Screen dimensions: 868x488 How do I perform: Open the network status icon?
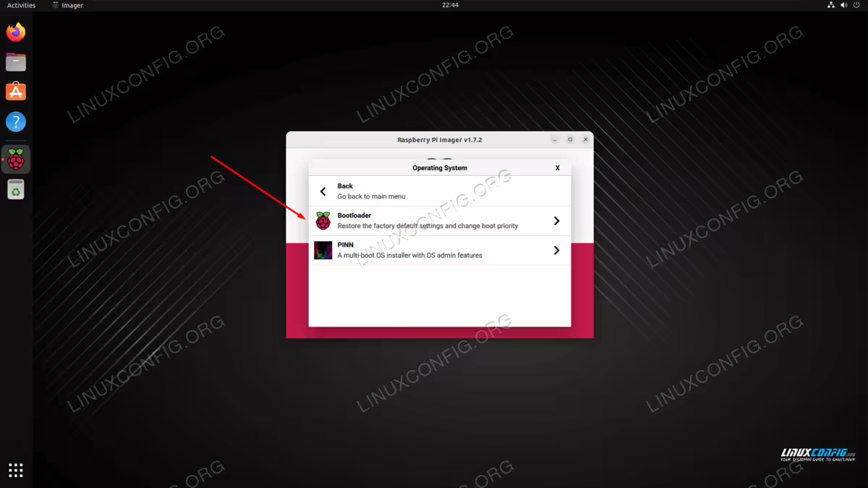tap(831, 5)
